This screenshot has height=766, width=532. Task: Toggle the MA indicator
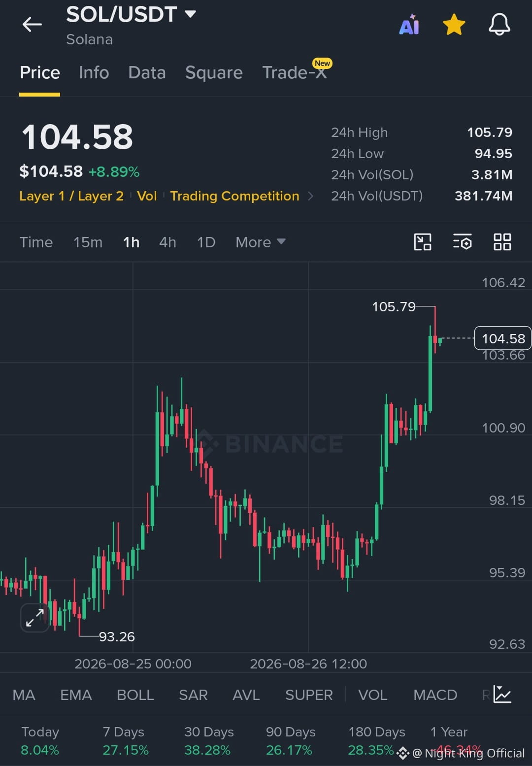(24, 695)
